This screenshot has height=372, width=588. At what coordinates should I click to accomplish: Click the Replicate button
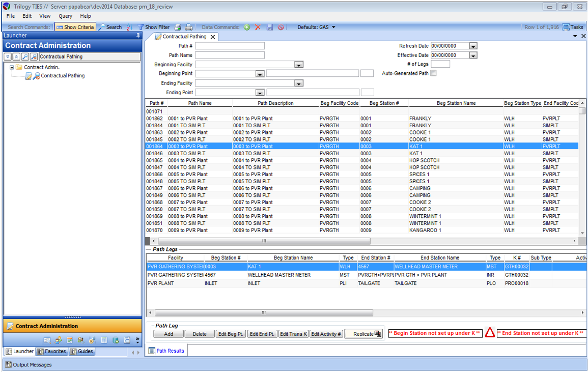click(363, 334)
